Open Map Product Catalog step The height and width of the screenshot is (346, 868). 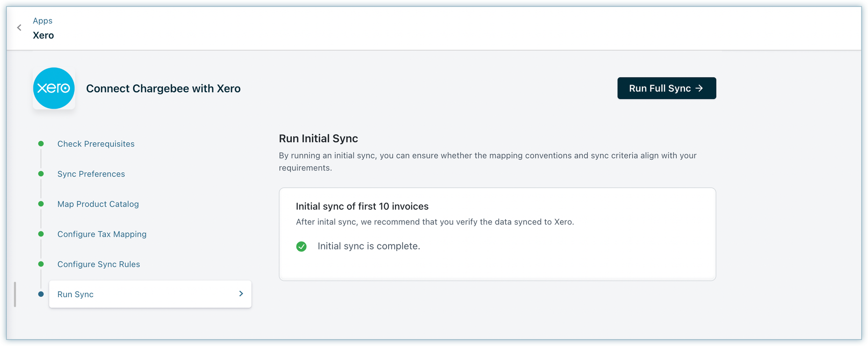[x=98, y=204]
